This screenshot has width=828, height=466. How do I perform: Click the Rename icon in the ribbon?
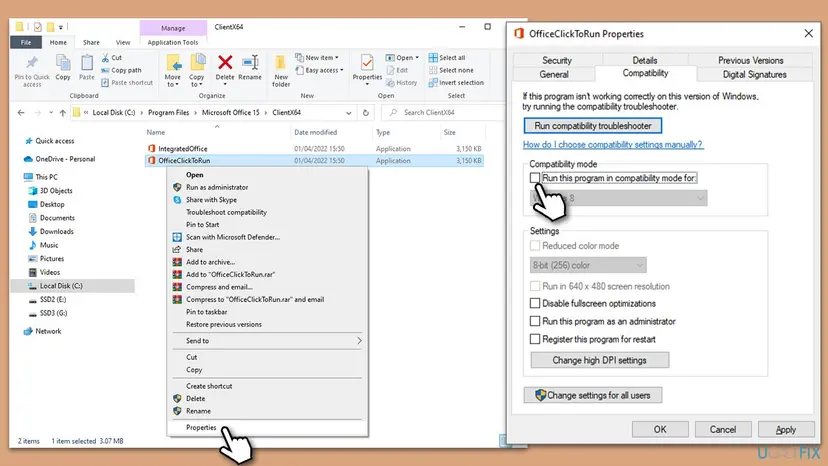(250, 63)
